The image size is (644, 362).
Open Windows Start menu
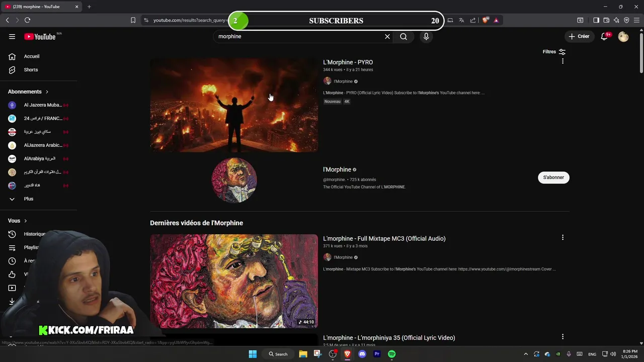click(x=253, y=354)
